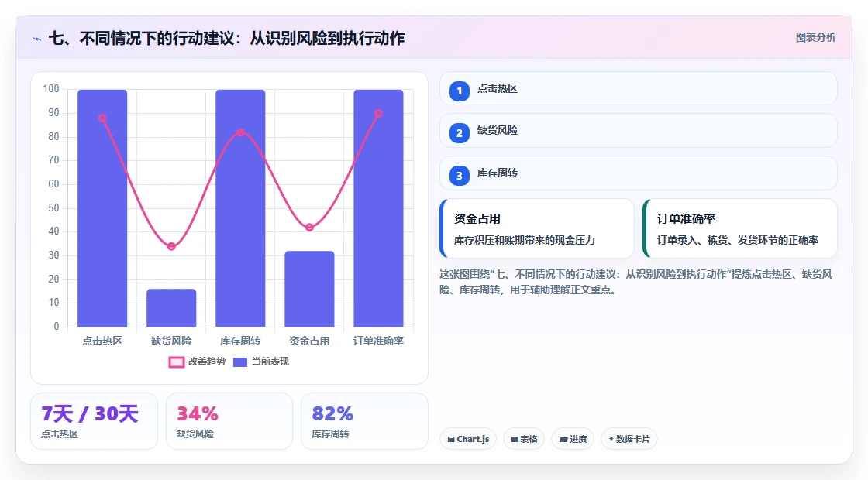Click the 订单准确率 x-axis label

pos(379,341)
